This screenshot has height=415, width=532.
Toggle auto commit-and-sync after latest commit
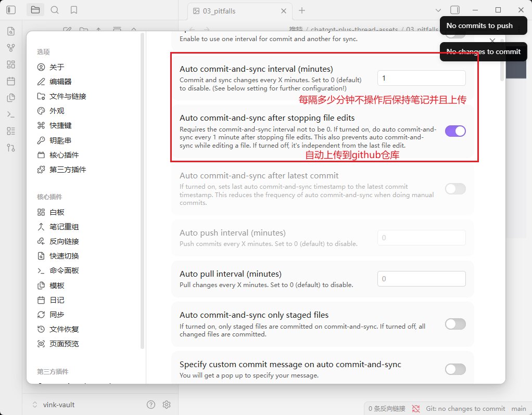click(x=455, y=189)
